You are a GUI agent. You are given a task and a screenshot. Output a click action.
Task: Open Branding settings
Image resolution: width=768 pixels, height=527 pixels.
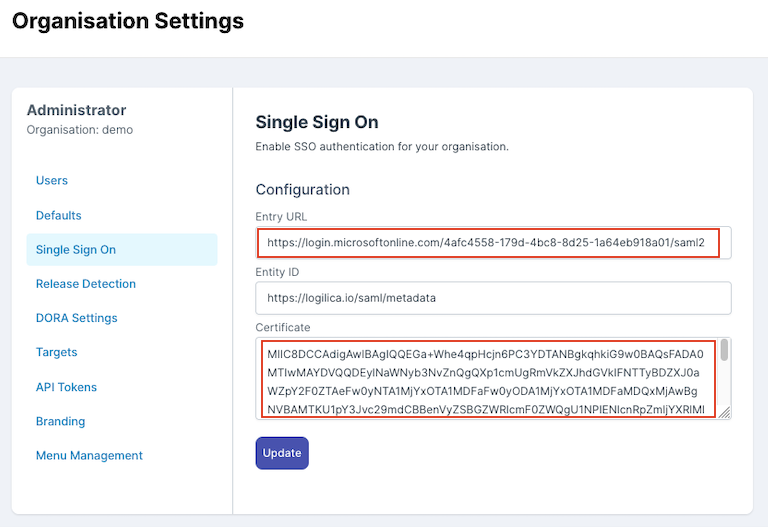tap(60, 421)
